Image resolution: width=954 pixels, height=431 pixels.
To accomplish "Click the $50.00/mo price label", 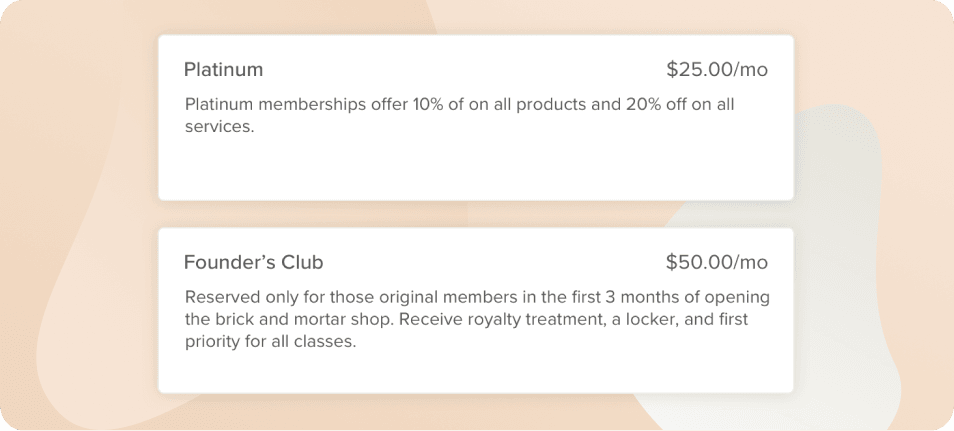I will tap(717, 262).
